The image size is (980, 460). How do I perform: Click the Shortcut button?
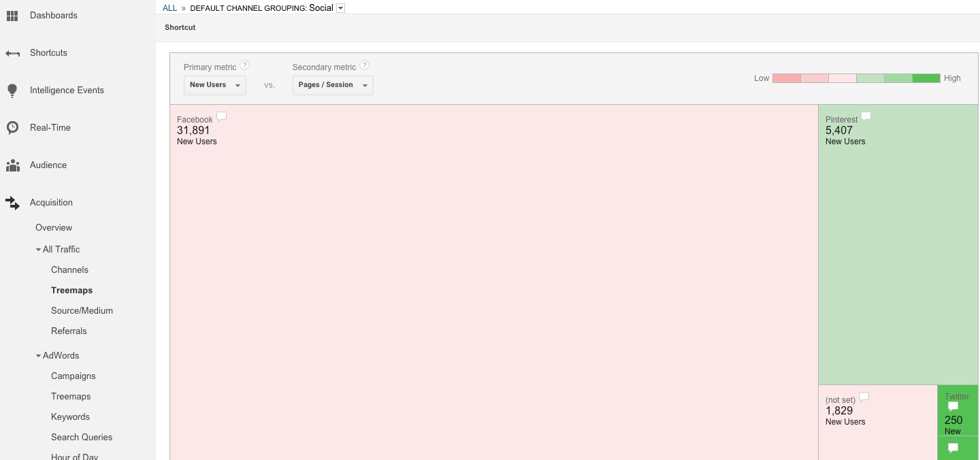(x=179, y=27)
